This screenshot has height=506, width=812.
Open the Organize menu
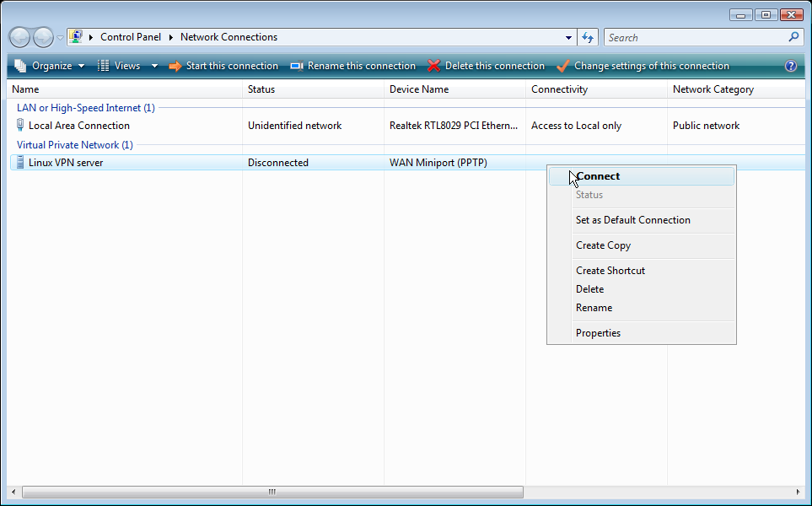(50, 66)
